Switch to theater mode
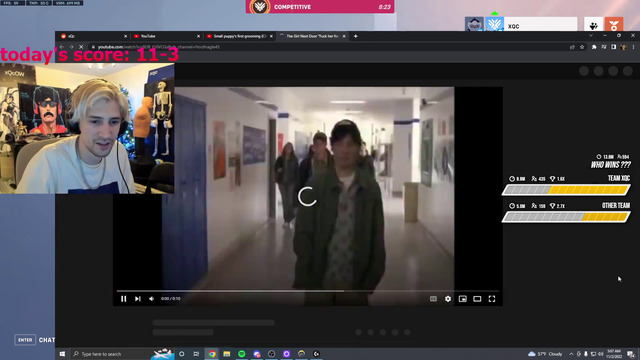 pyautogui.click(x=477, y=299)
